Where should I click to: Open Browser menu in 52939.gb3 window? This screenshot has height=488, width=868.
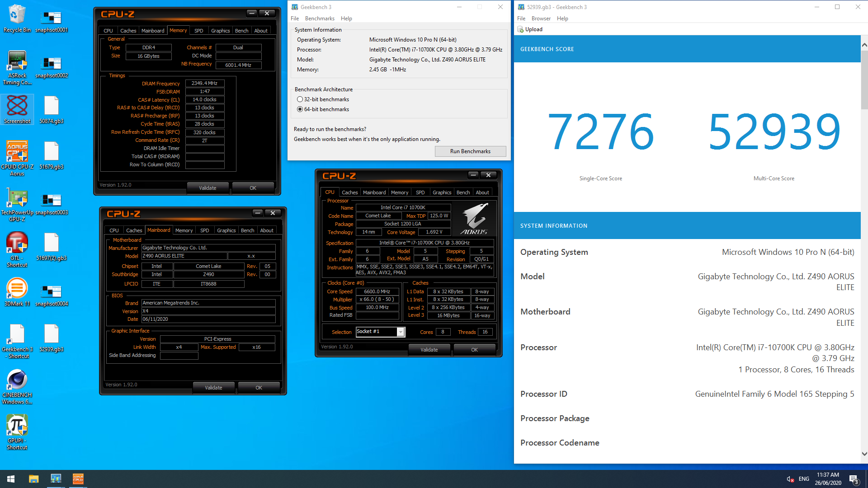(541, 19)
